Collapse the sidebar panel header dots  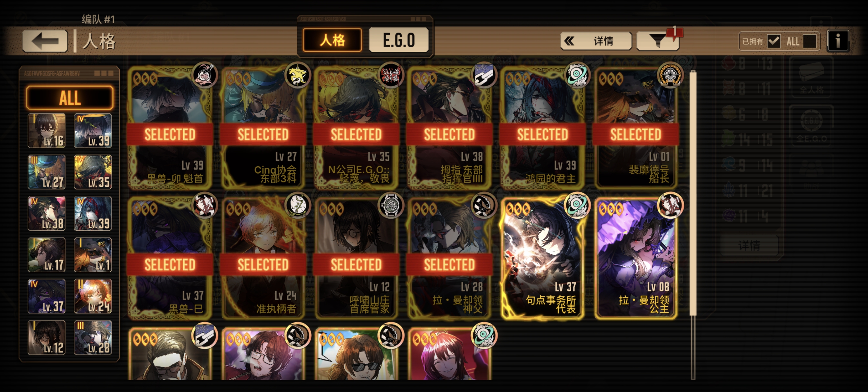104,73
